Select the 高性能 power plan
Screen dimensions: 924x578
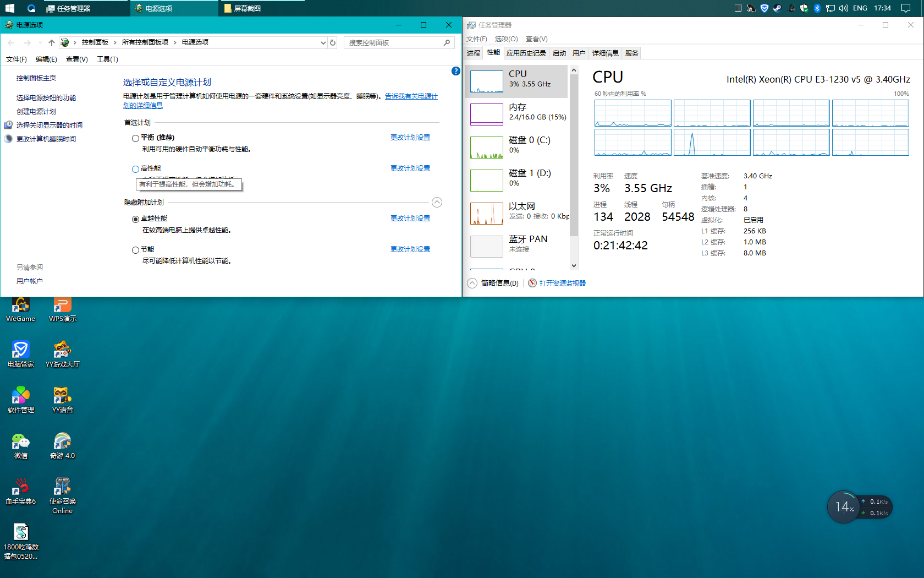pyautogui.click(x=135, y=169)
